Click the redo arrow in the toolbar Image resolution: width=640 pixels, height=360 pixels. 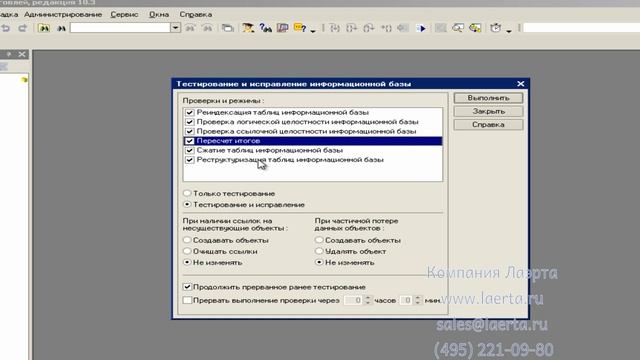(23, 28)
